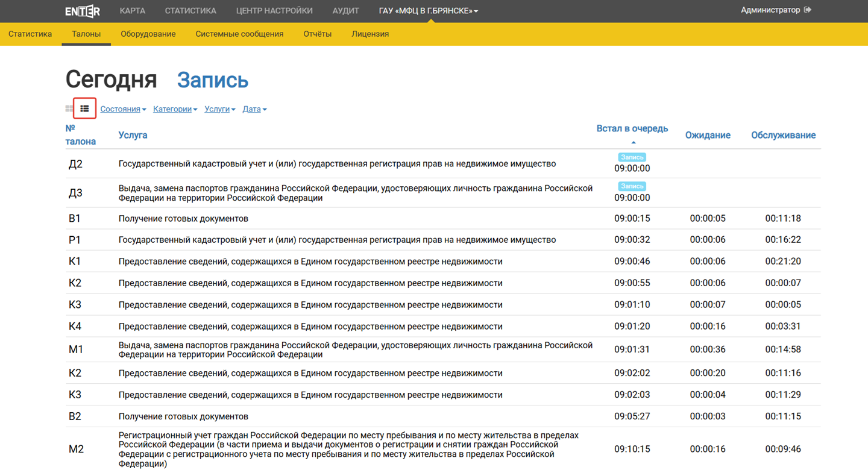Switch to list view icon
868x470 pixels.
(84, 109)
